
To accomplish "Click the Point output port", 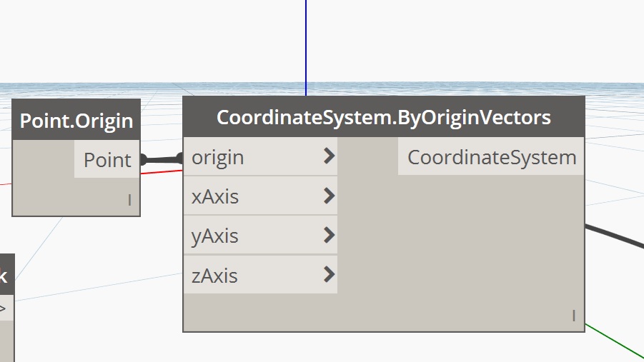I will click(108, 160).
